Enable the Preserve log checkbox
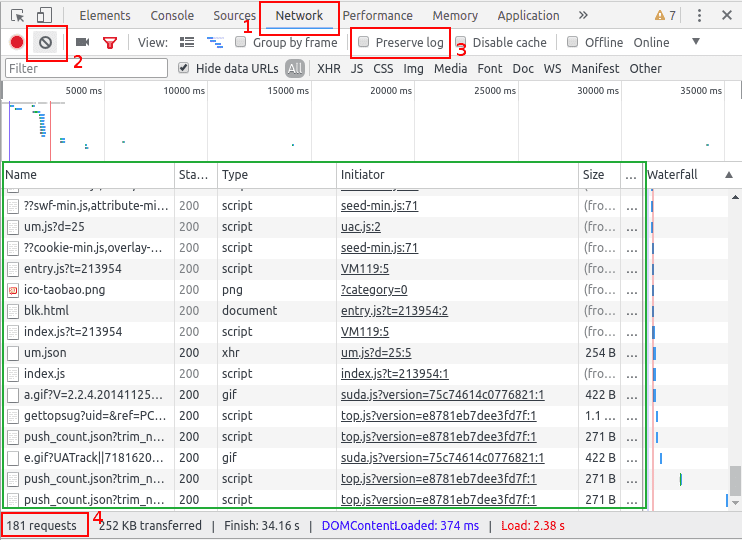This screenshot has height=540, width=742. point(364,42)
